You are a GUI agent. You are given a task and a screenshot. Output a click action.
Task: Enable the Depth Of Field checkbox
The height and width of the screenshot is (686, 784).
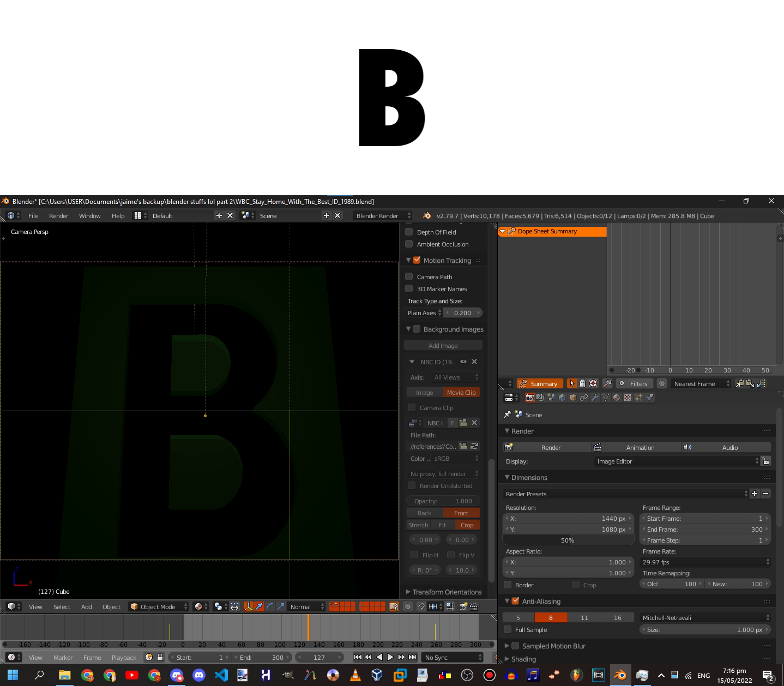[409, 232]
